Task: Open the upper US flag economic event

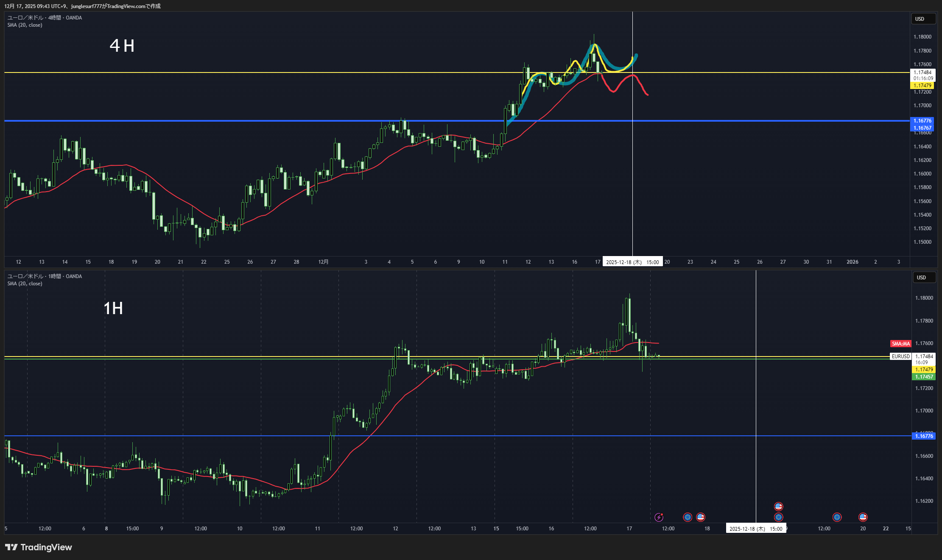Action: [x=778, y=506]
